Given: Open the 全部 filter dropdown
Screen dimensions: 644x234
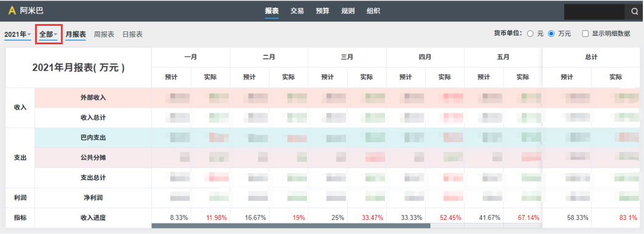Looking at the screenshot, I should tap(49, 34).
